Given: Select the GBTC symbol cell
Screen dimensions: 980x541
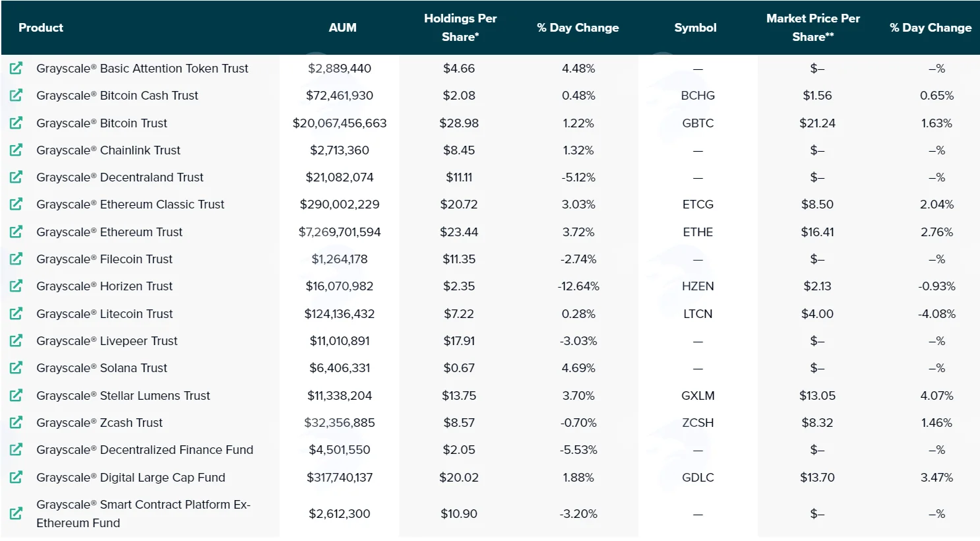Looking at the screenshot, I should coord(698,123).
